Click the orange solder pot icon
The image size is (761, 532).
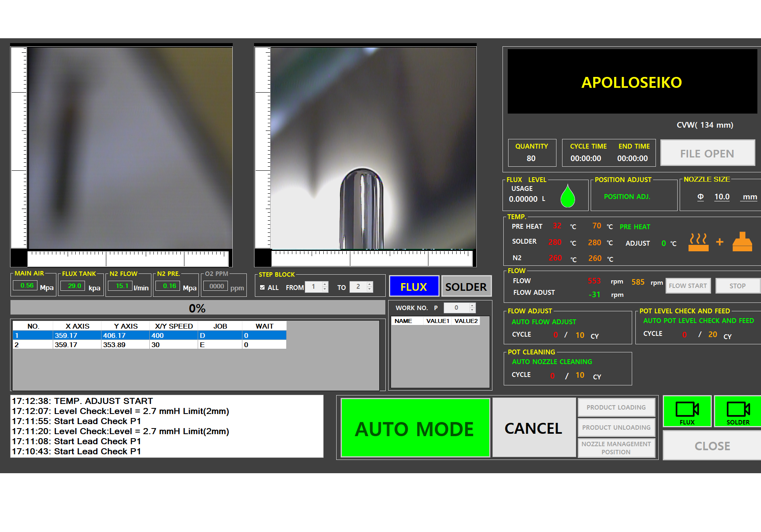pos(742,242)
